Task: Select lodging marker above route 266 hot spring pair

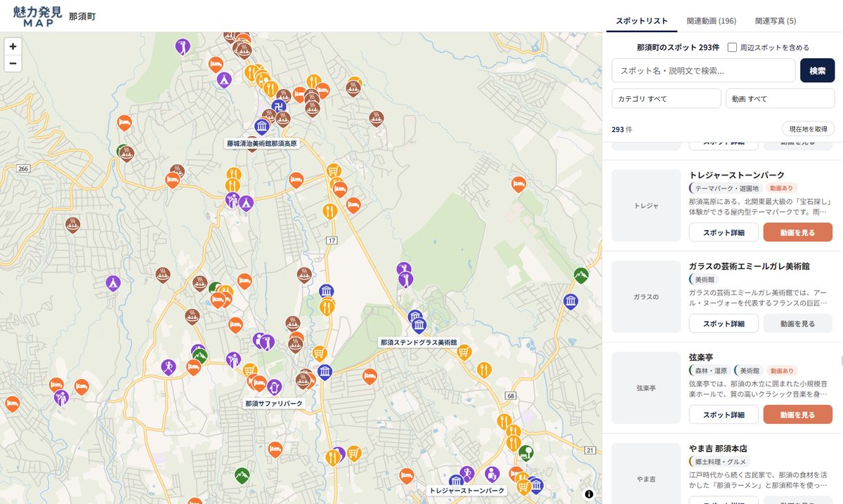Action: 124,123
